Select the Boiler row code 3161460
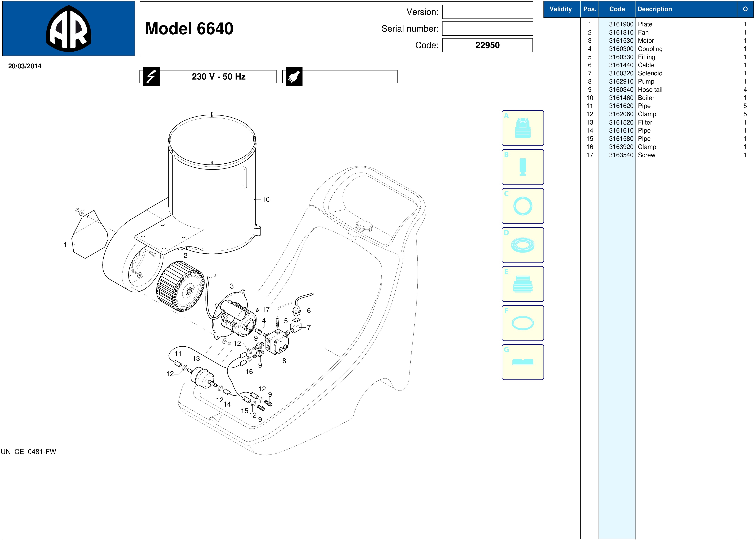This screenshot has width=756, height=540. coord(621,98)
